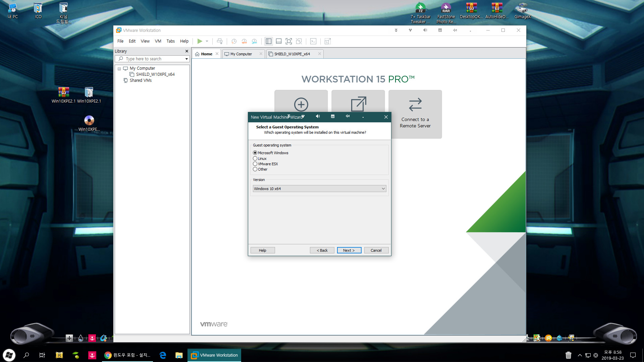This screenshot has width=644, height=362.
Task: Click the speaker icon in wizard title bar
Action: [318, 116]
